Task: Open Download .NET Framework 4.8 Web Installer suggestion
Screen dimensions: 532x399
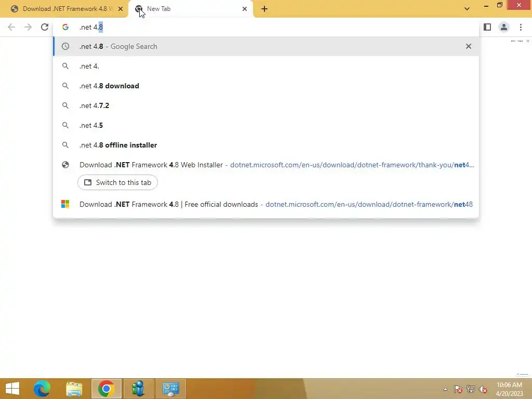Action: (x=266, y=165)
